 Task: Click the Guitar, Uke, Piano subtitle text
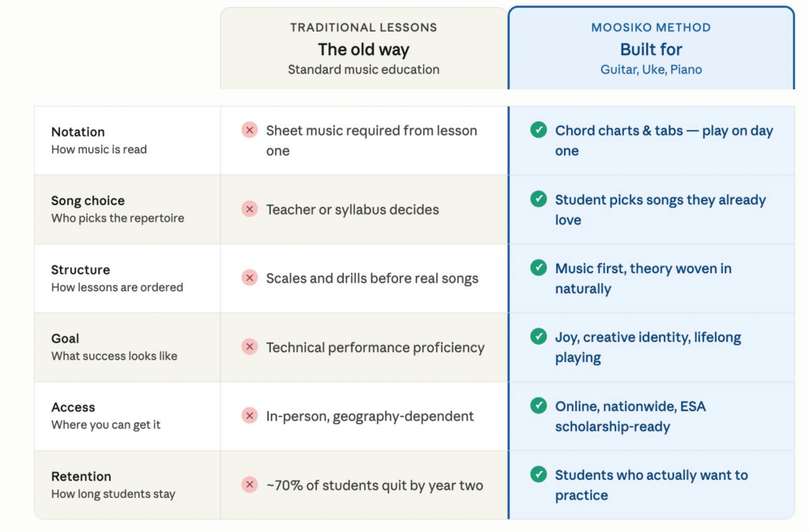[651, 69]
